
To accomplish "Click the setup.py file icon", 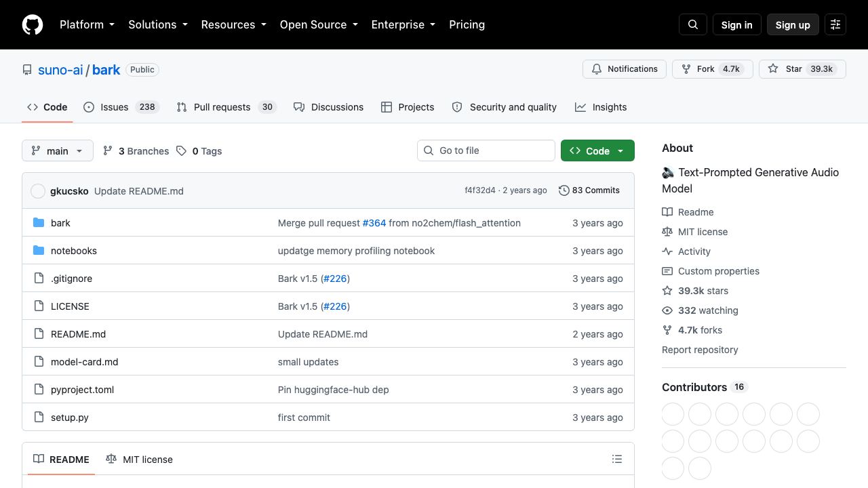I will tap(39, 418).
